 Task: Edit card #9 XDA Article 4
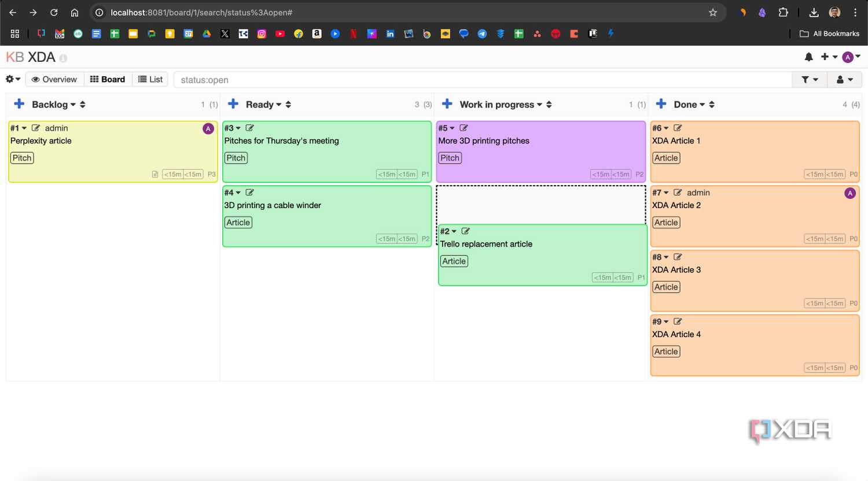tap(678, 321)
